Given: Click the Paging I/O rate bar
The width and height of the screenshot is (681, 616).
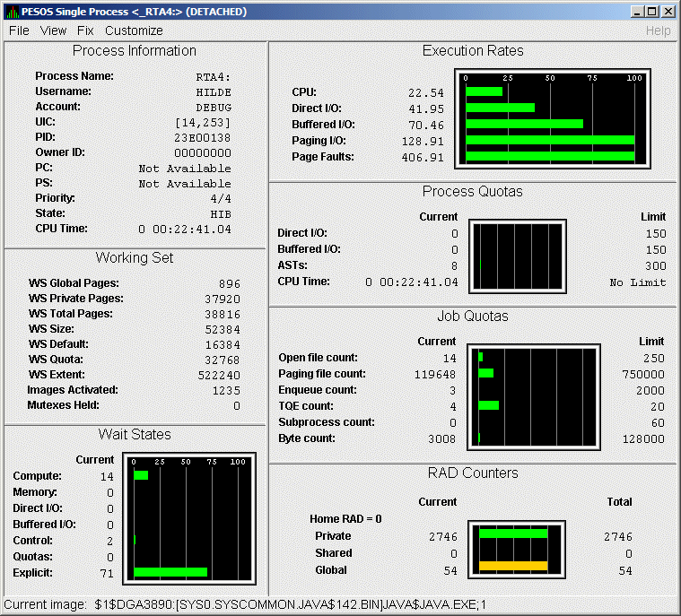Looking at the screenshot, I should (549, 141).
